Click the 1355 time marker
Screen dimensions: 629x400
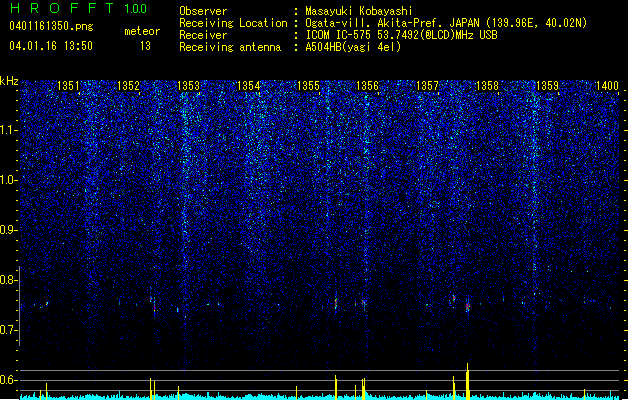click(308, 85)
